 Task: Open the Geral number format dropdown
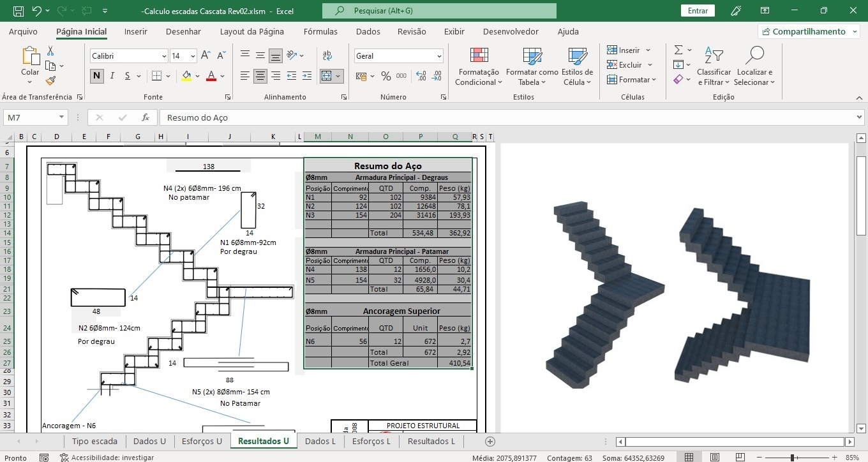coord(438,56)
